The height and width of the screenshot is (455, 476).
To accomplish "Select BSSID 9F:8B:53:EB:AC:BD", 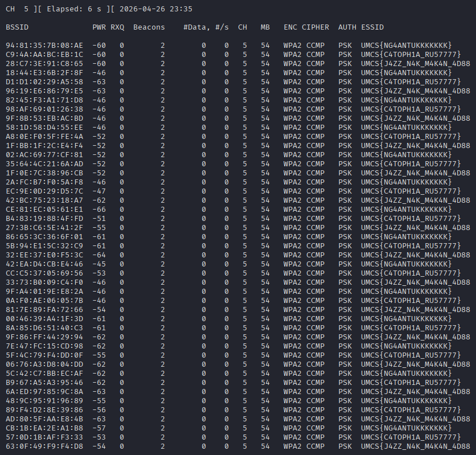I will pos(44,118).
